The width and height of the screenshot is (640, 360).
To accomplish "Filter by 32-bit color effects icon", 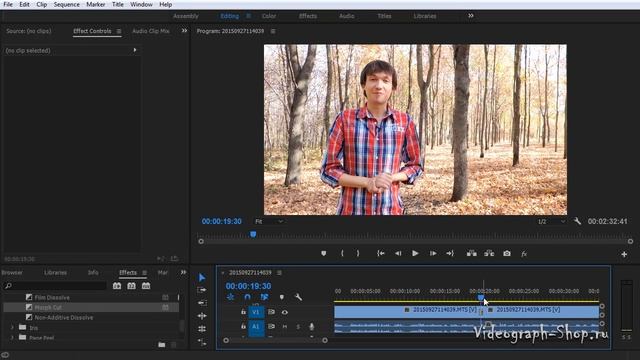I will click(131, 286).
